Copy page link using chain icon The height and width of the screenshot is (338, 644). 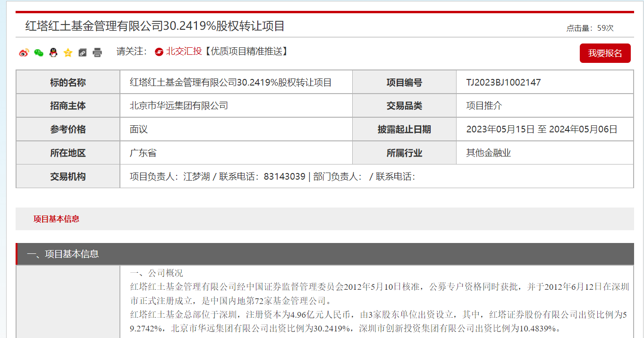click(x=83, y=52)
